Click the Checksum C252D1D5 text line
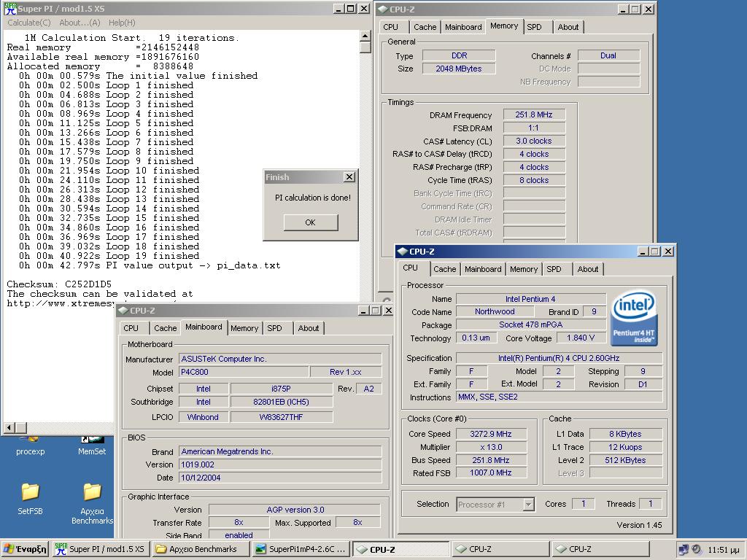 click(59, 284)
